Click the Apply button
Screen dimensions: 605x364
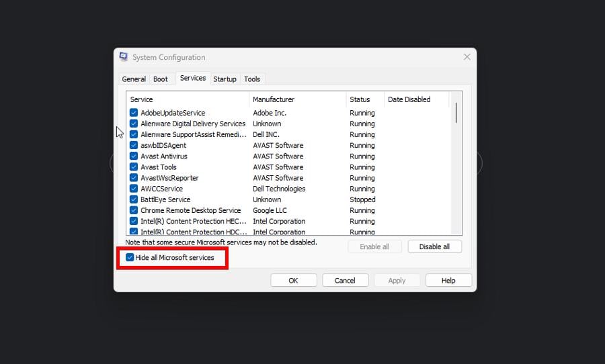click(397, 280)
